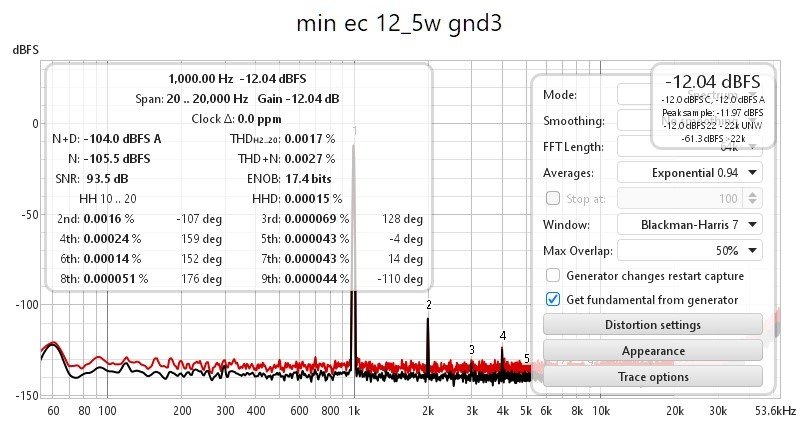Image resolution: width=800 pixels, height=423 pixels.
Task: Click the 4th harmonic 0.00024 % value
Action: point(112,239)
